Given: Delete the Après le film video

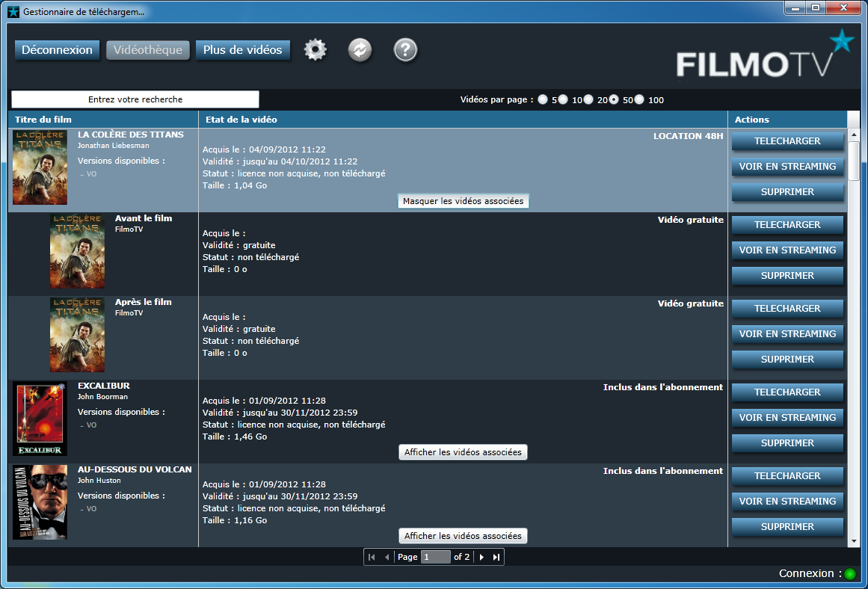Looking at the screenshot, I should click(x=788, y=360).
